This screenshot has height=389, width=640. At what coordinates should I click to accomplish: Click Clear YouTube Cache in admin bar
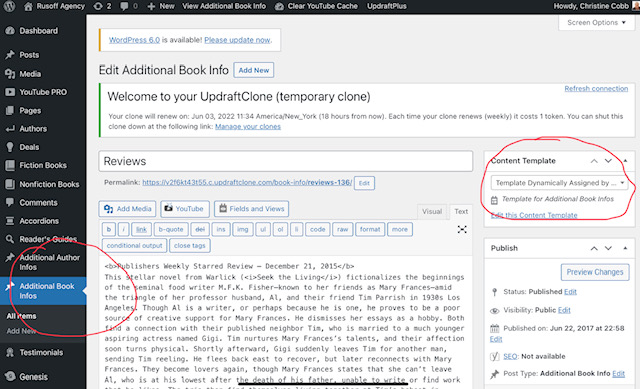pos(316,6)
